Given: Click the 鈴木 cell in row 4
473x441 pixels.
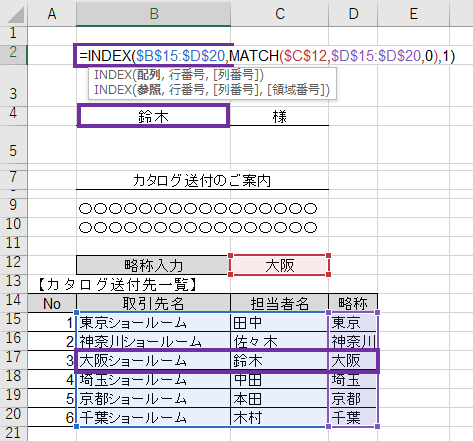Looking at the screenshot, I should click(x=153, y=116).
